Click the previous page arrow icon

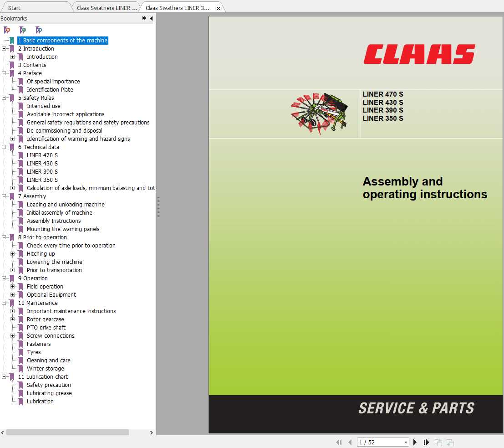tap(350, 442)
